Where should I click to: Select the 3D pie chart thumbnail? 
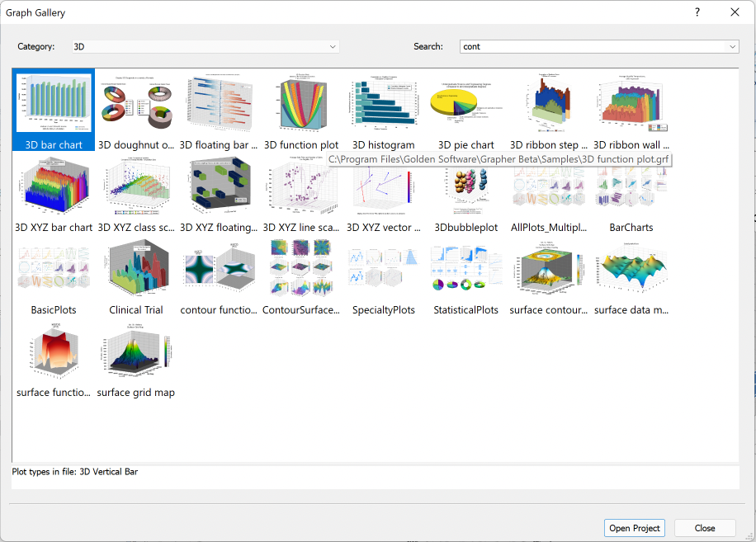466,103
